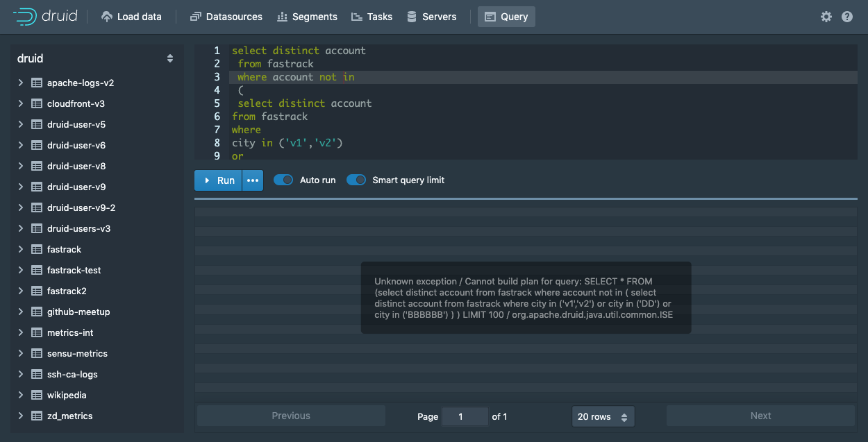Expand the cloudfront-v3 table

[x=21, y=103]
